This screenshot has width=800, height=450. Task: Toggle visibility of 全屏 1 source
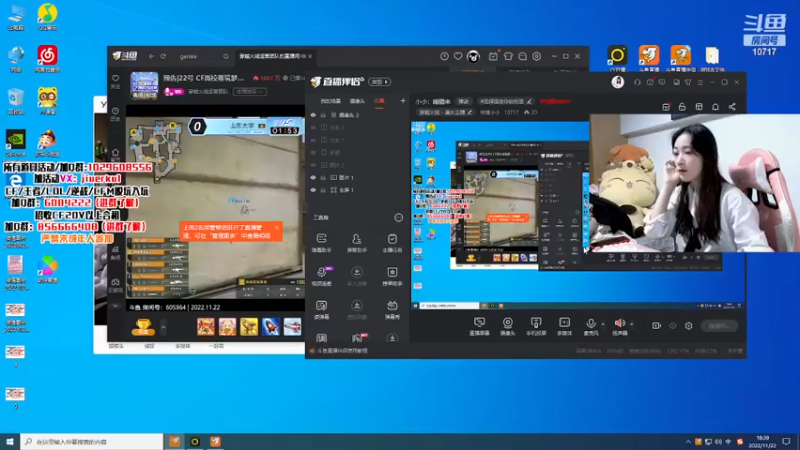click(313, 190)
